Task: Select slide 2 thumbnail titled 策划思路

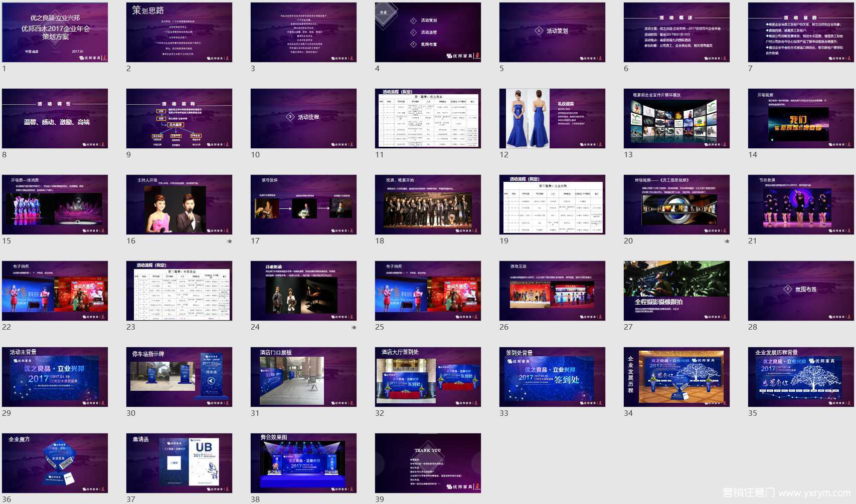Action: click(x=180, y=32)
